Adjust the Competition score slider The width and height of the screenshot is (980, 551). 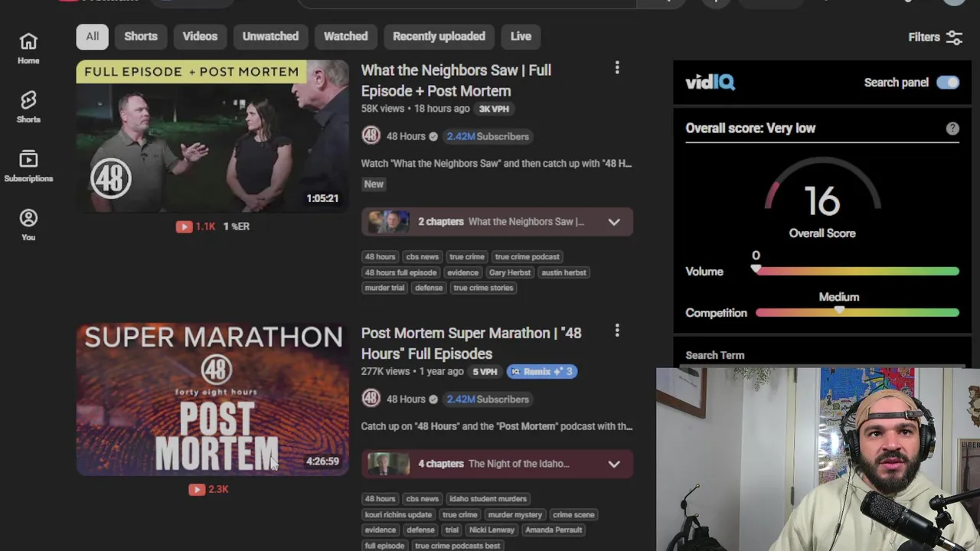point(857,312)
